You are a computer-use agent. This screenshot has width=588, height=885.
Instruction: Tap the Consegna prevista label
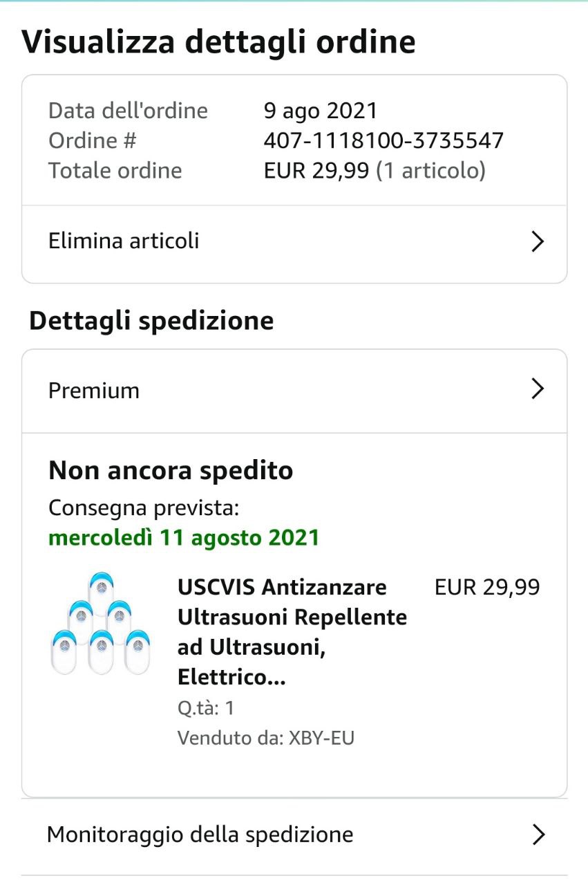coord(144,508)
